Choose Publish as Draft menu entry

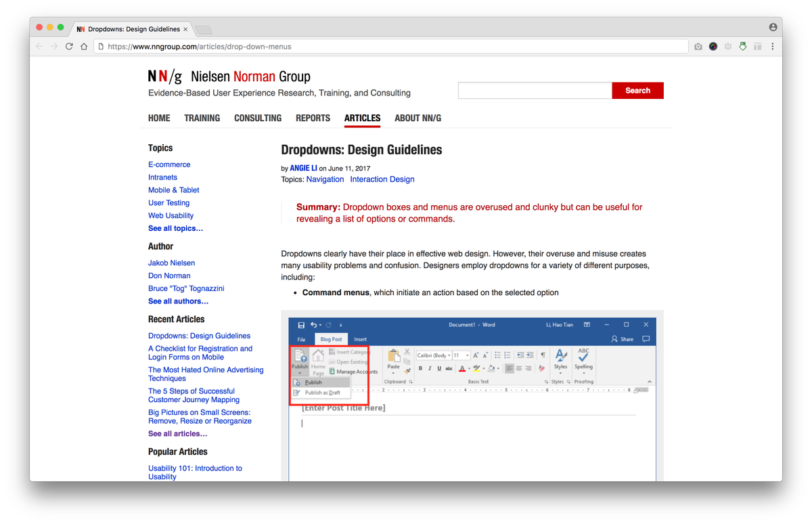321,393
